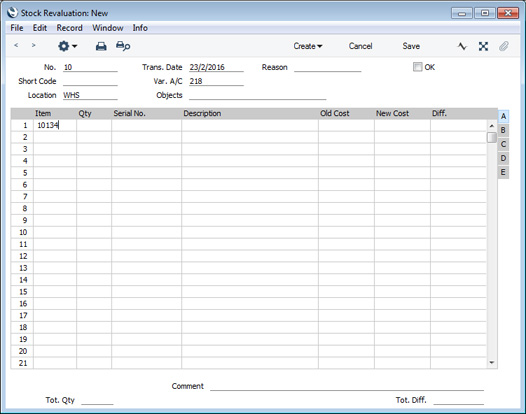Click the print preview icon

click(123, 46)
